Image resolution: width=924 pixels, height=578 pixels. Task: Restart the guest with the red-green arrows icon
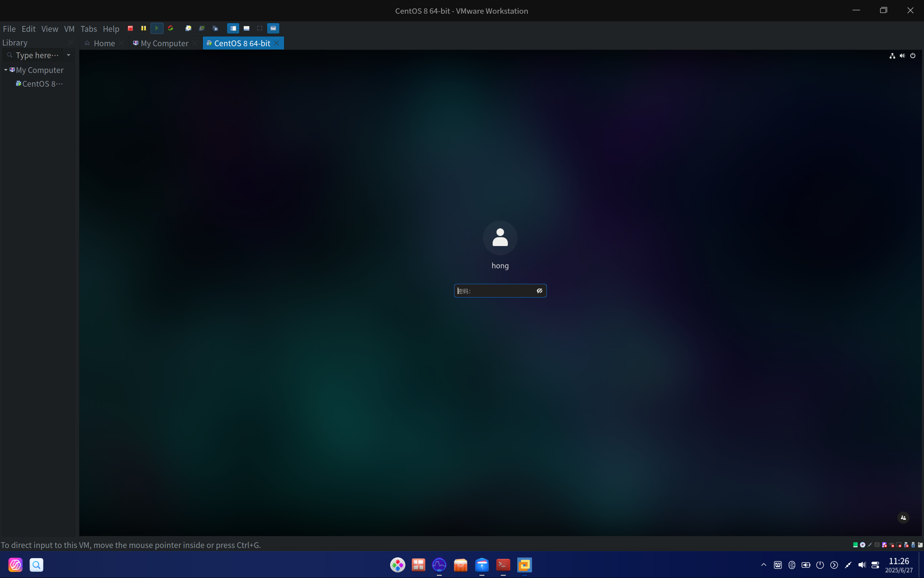pos(171,28)
